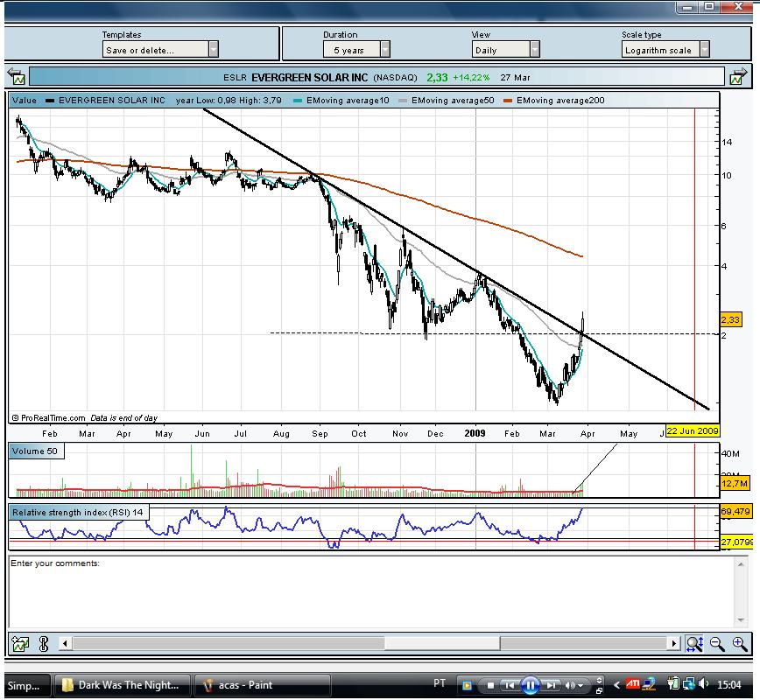Click the zoom in magnifier icon
The image size is (760, 700).
coord(740,644)
